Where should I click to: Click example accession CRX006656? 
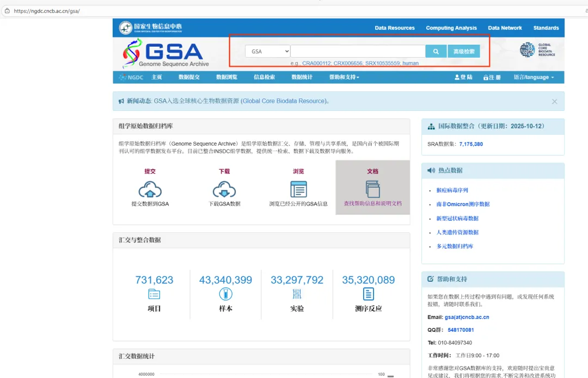(348, 63)
